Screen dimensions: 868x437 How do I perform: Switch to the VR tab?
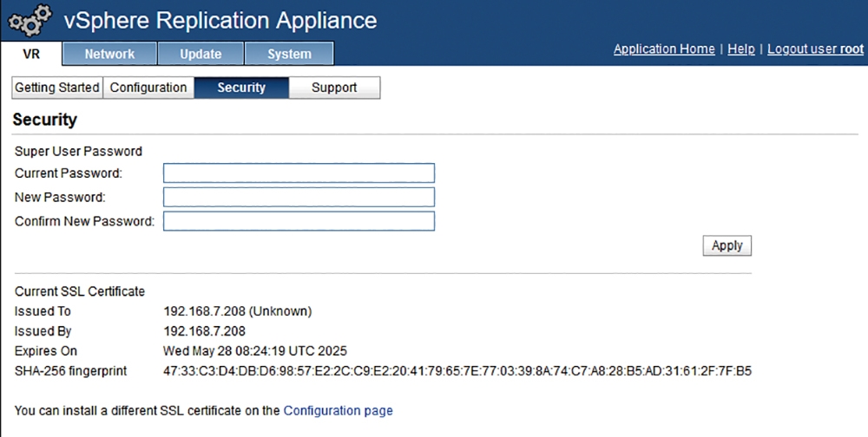[31, 55]
